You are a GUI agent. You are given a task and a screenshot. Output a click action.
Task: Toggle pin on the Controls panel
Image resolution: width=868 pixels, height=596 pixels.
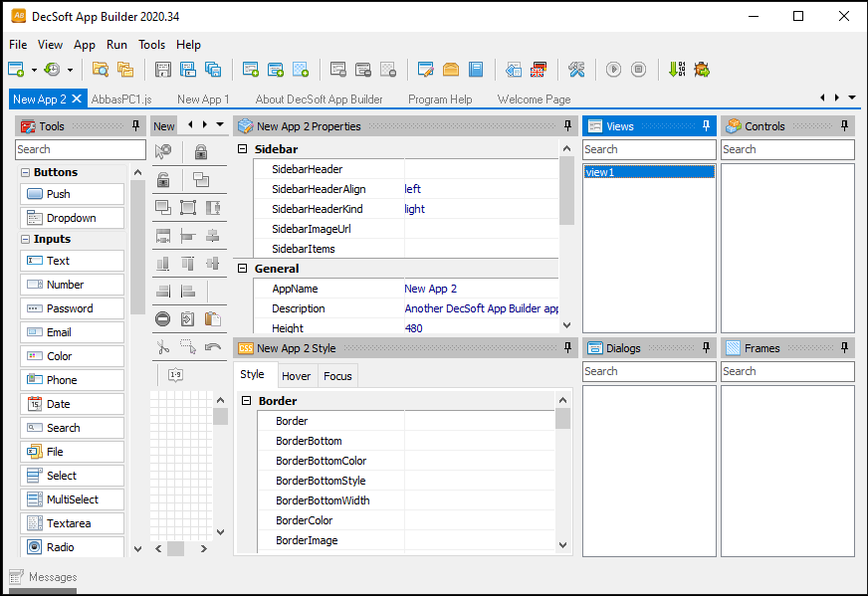(844, 125)
